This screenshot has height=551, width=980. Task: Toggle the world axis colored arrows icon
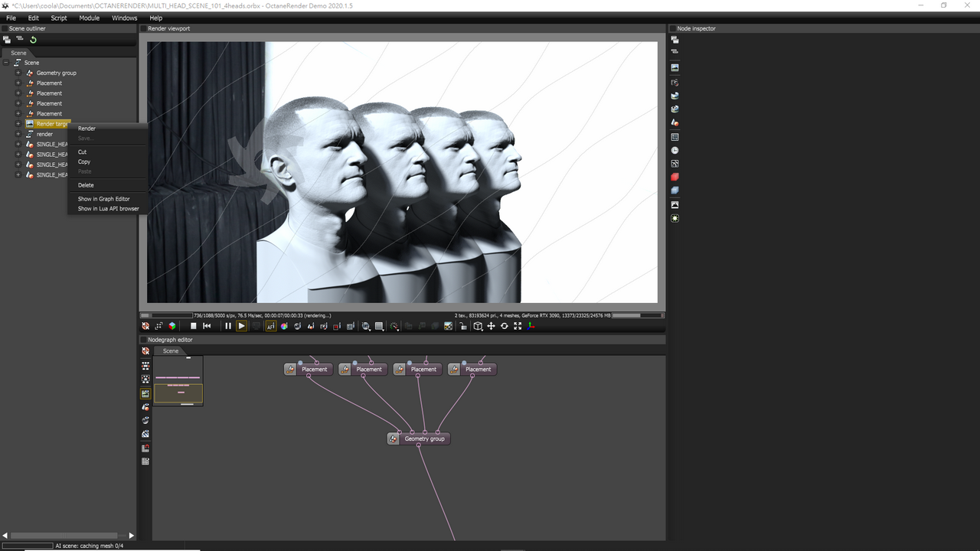[531, 326]
